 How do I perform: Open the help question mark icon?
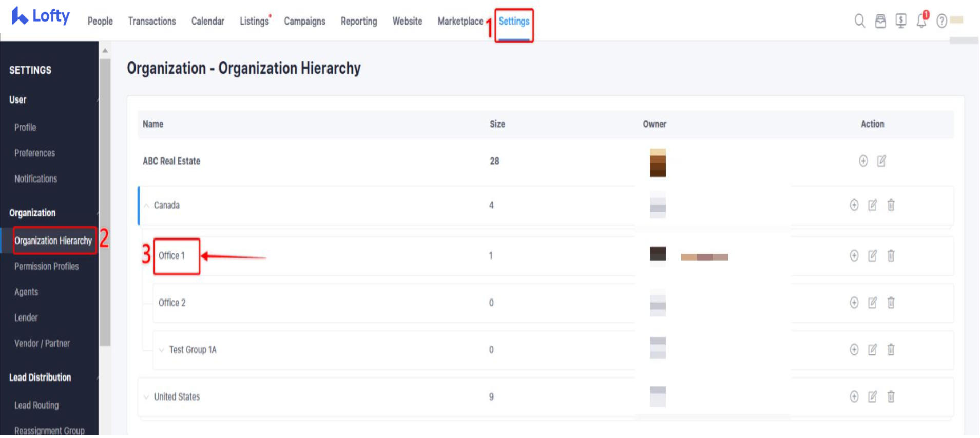[x=941, y=21]
